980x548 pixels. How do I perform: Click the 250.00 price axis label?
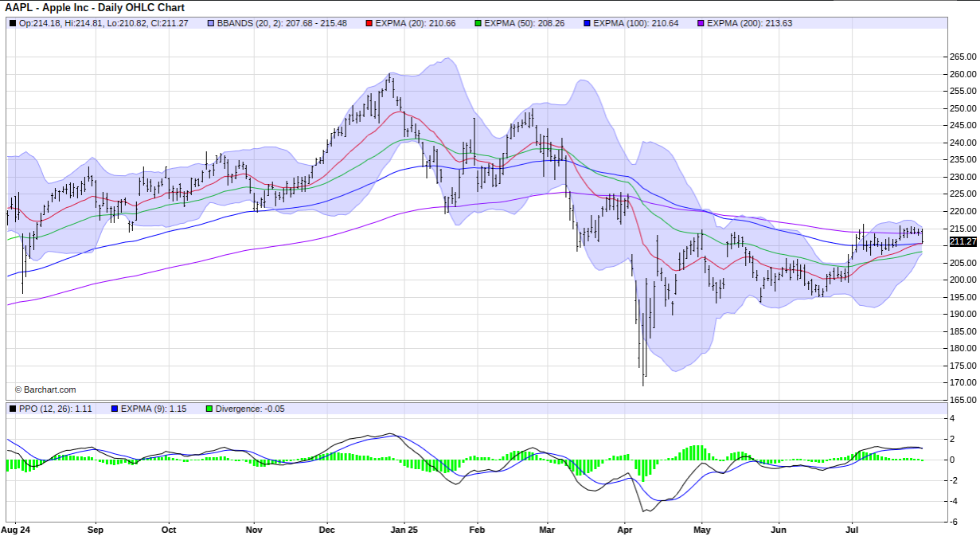963,108
